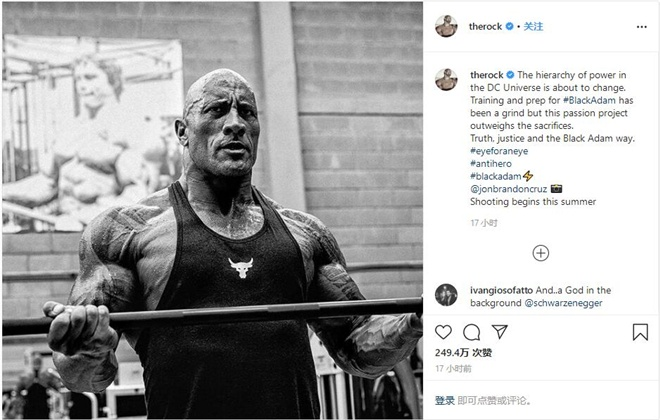View the 249.4万 likes count
Image resolution: width=660 pixels, height=420 pixels.
(x=463, y=353)
